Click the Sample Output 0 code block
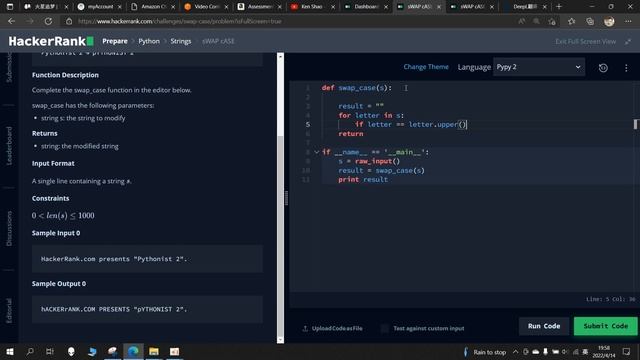This screenshot has height=360, width=640. pos(147,309)
